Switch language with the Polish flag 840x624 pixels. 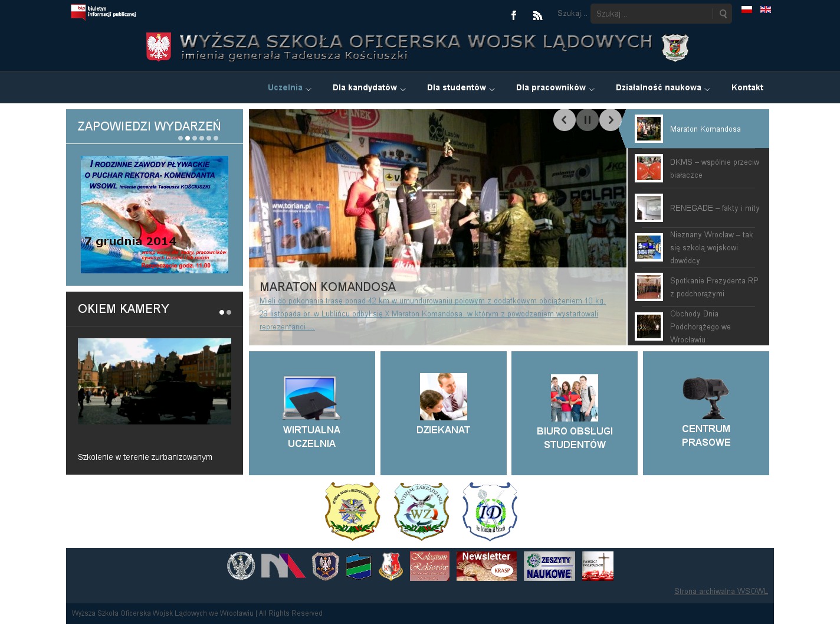[x=747, y=9]
